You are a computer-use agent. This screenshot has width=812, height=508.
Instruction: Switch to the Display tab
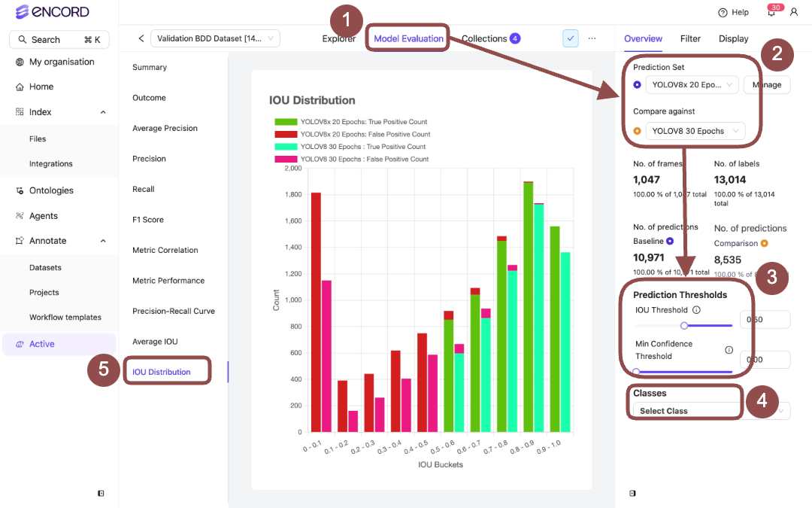(x=733, y=39)
